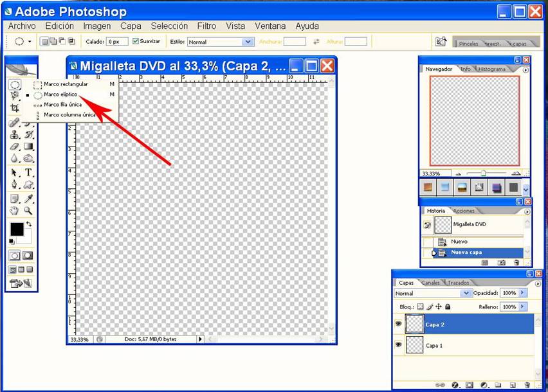The width and height of the screenshot is (548, 392).
Task: Click the foreground black color swatch
Action: tap(17, 229)
